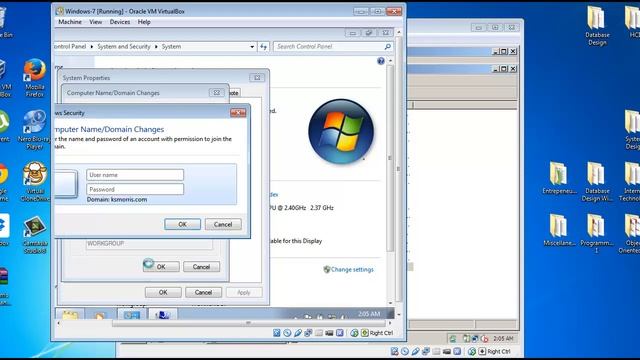Close the Windows Security dialog with red X
The width and height of the screenshot is (640, 360).
click(x=238, y=113)
